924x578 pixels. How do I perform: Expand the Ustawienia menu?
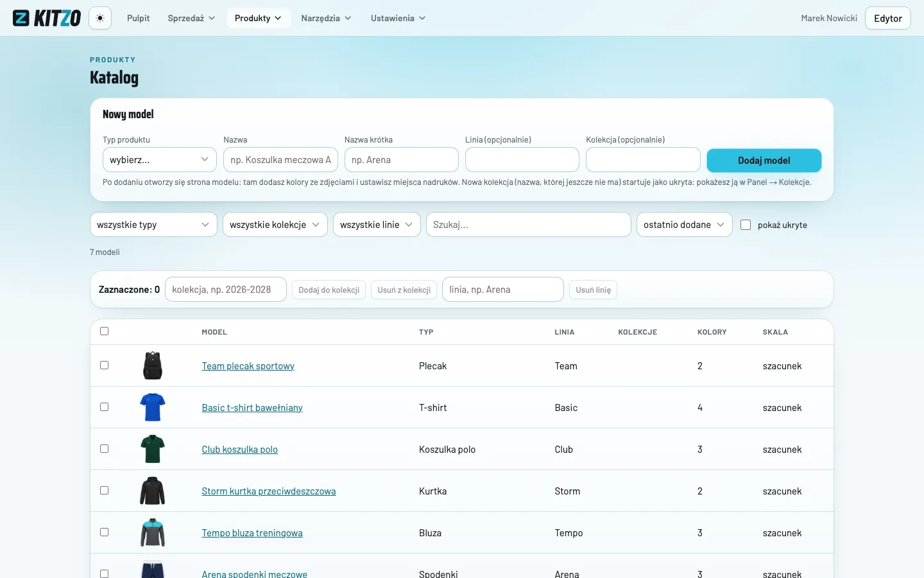(398, 18)
